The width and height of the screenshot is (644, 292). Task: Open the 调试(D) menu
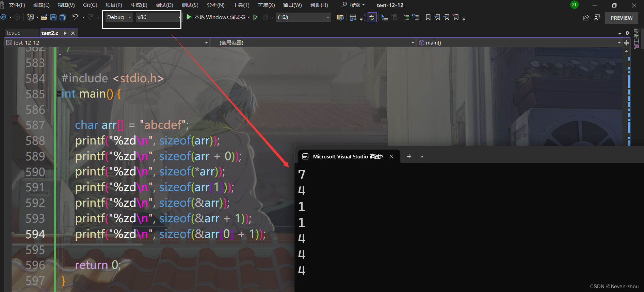(165, 5)
